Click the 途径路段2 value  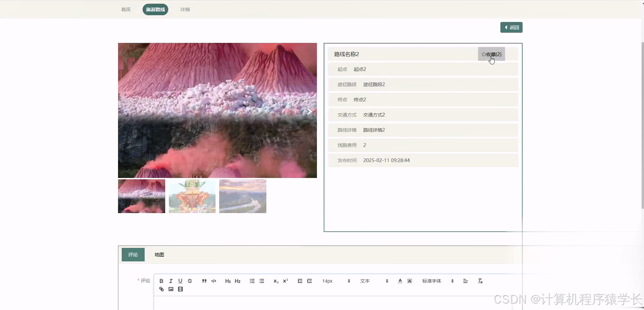tap(374, 84)
